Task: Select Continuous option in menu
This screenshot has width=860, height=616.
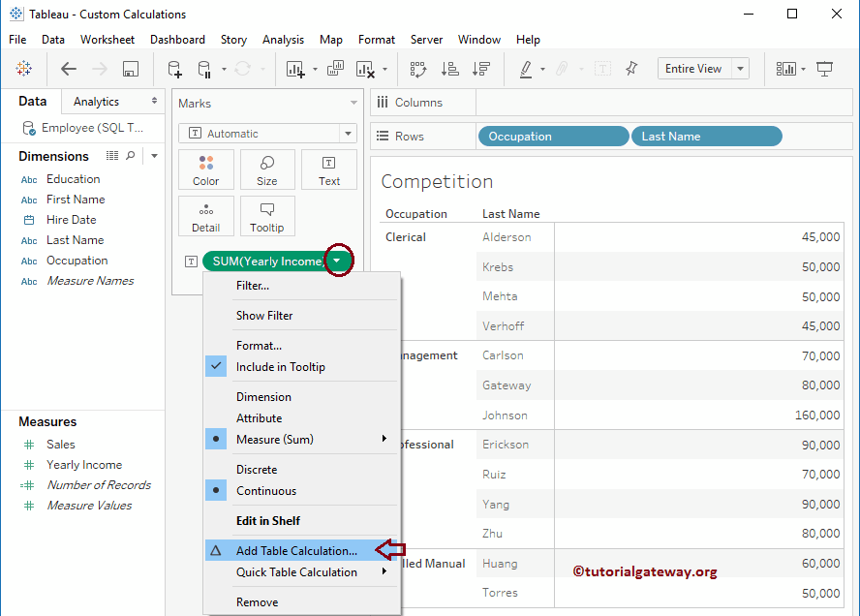Action: (x=266, y=491)
